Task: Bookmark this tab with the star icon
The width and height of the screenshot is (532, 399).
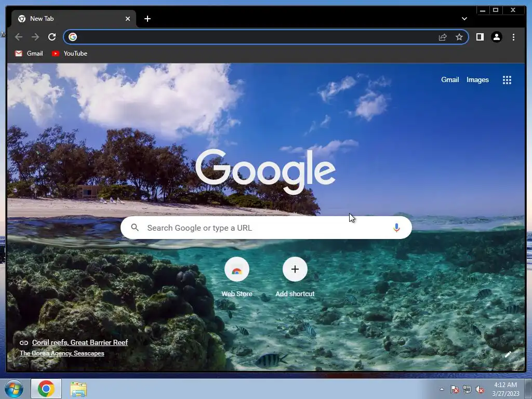Action: click(x=459, y=37)
